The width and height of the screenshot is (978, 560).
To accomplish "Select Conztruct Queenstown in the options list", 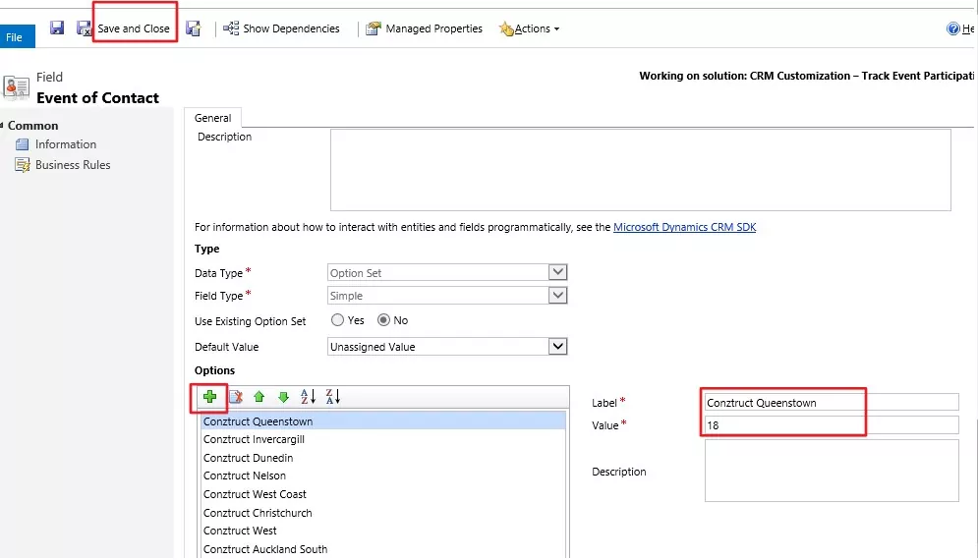I will click(x=383, y=421).
